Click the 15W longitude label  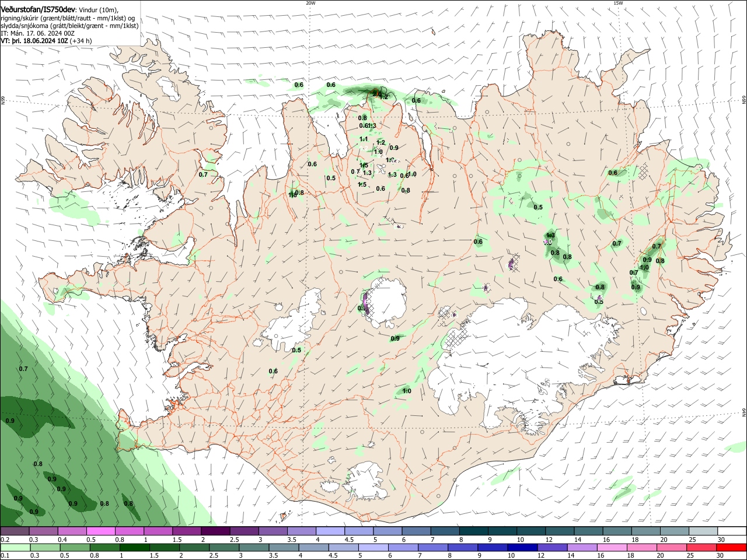617,3
